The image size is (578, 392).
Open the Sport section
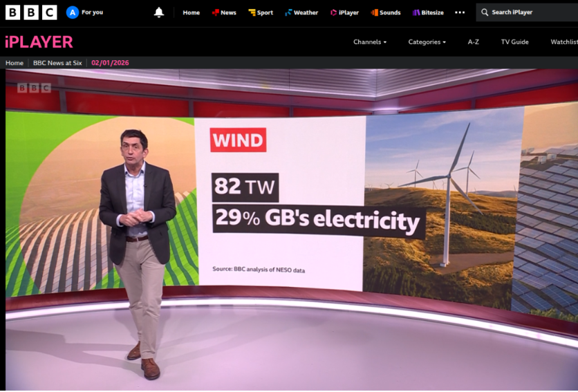point(261,12)
